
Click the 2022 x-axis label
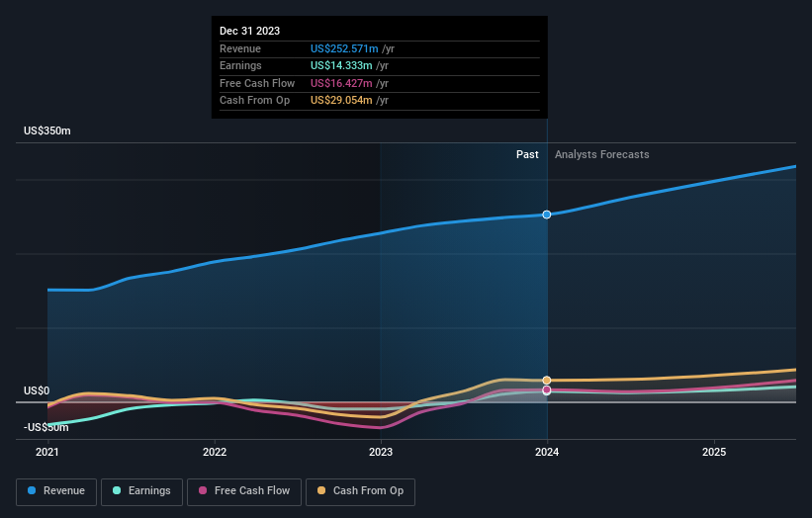click(215, 453)
